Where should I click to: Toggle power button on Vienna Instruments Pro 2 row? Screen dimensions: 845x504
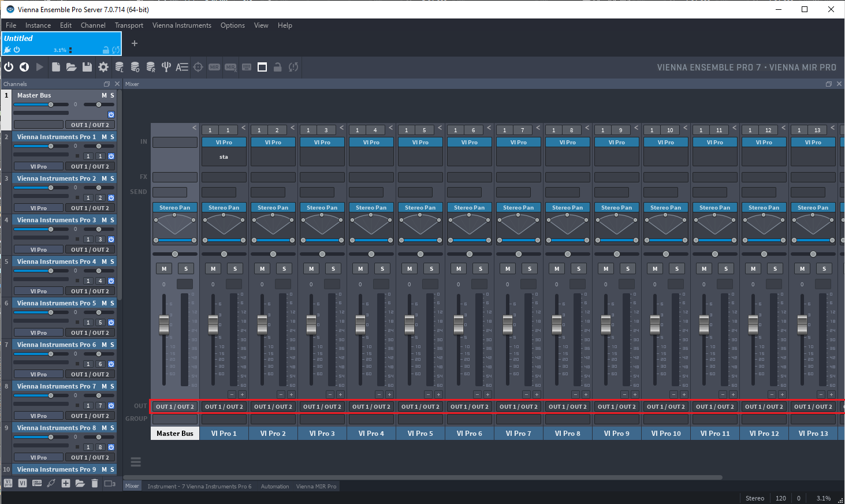click(x=111, y=197)
